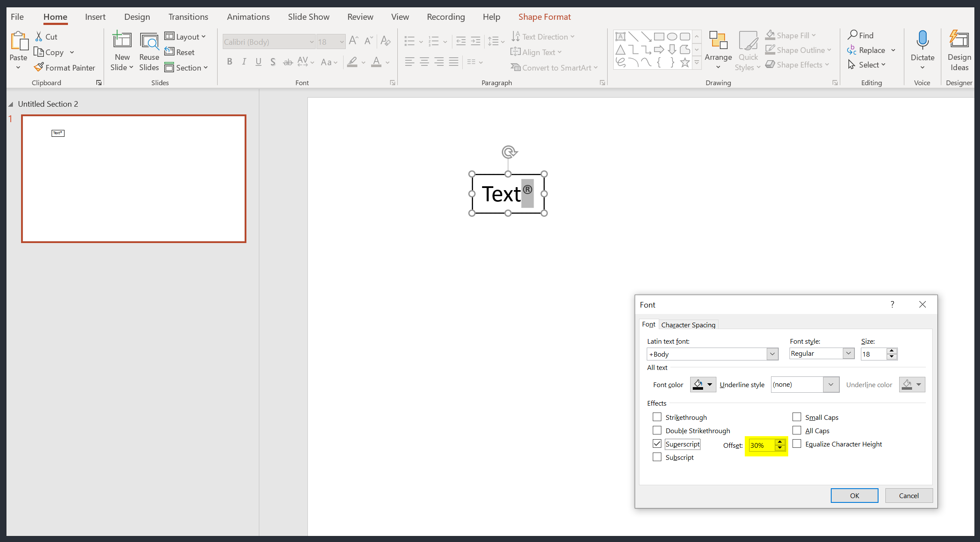
Task: Check the All Caps effect
Action: (x=797, y=430)
